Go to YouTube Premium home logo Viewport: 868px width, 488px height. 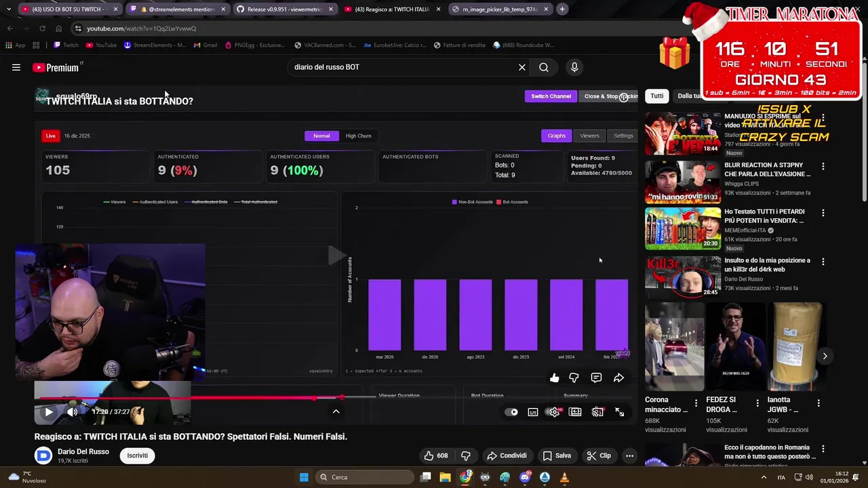57,67
